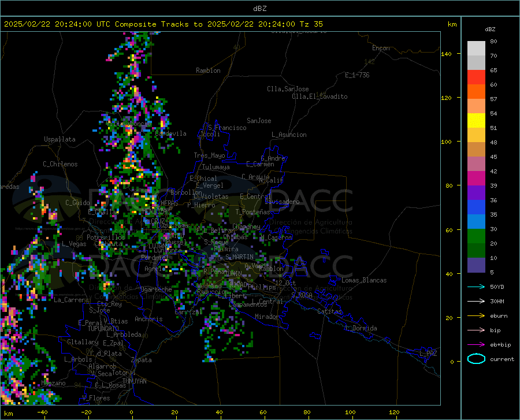Click the 'Ugarteche' map label
Screen dimensions: 520x420
click(x=156, y=289)
